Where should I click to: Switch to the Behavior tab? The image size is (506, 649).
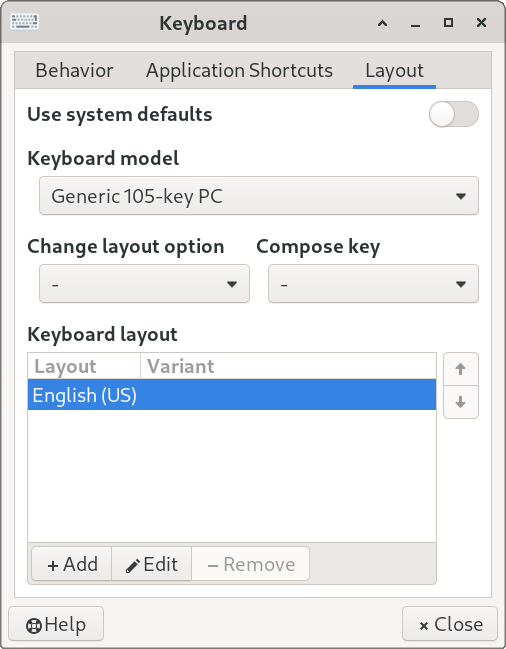74,70
